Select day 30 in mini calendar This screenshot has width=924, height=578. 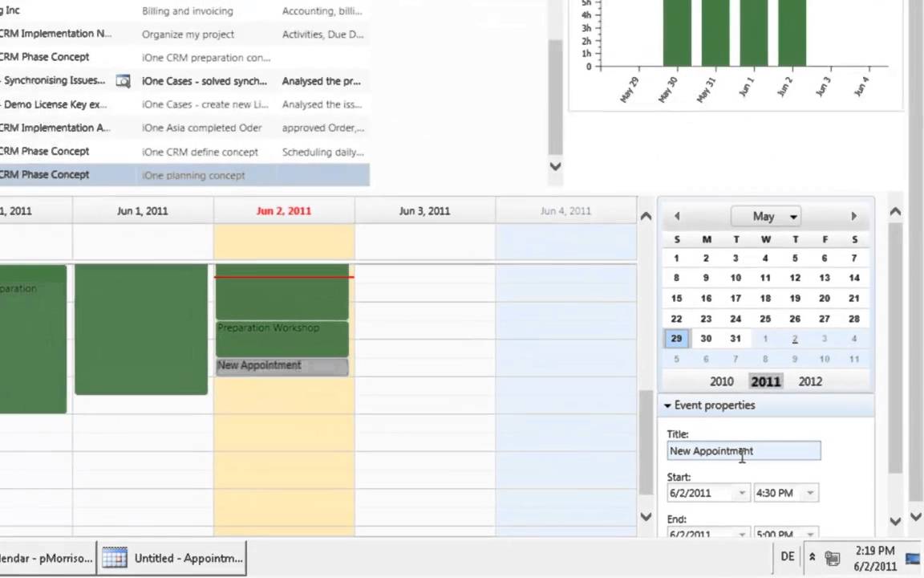point(706,339)
